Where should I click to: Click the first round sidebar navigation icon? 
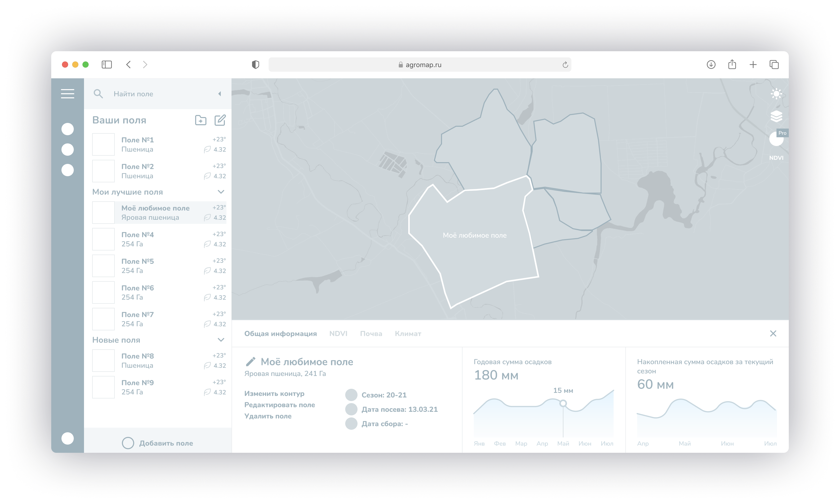coord(68,129)
